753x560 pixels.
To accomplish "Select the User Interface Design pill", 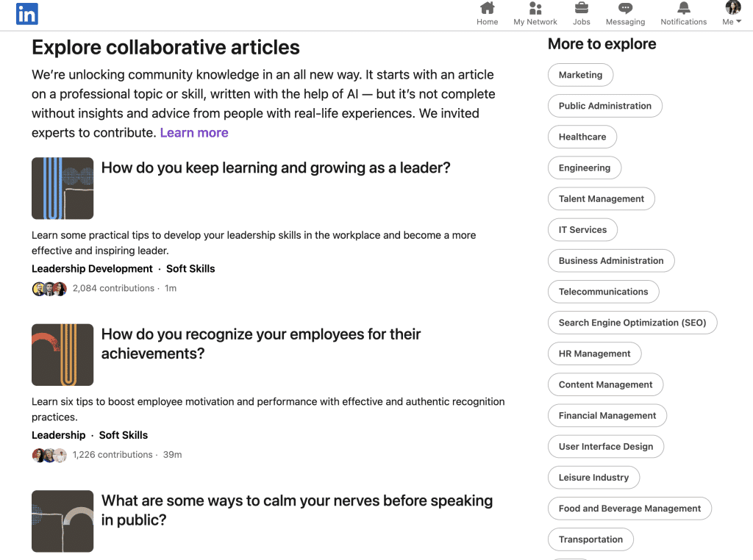I will pos(606,446).
